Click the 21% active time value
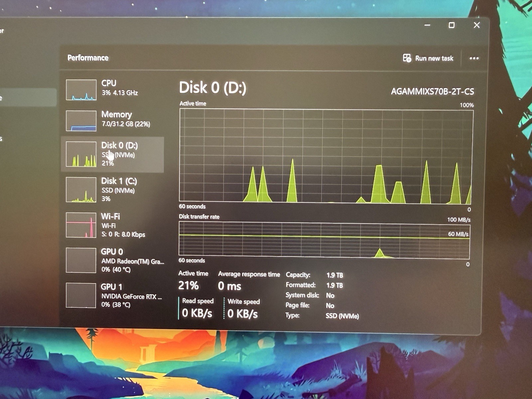Image resolution: width=532 pixels, height=399 pixels. 189,285
